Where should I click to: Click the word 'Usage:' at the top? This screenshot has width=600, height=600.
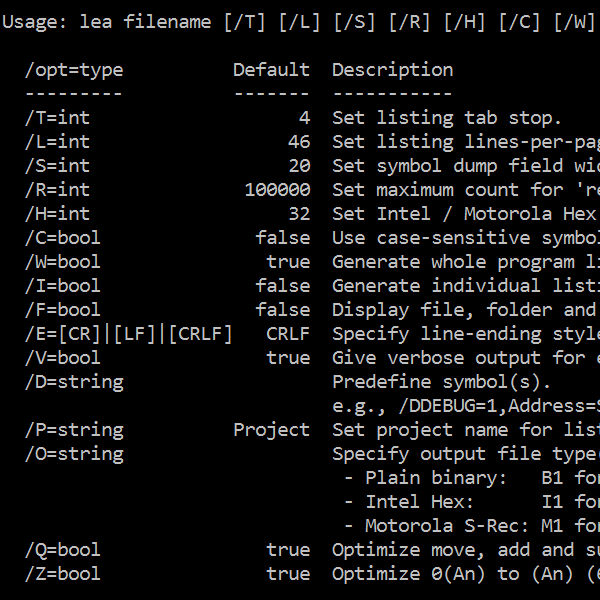[35, 21]
